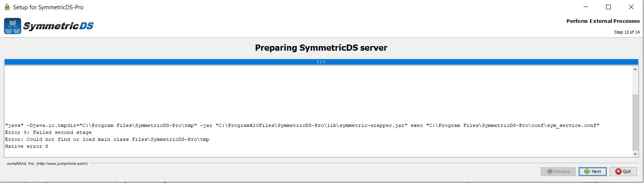Click the "Could not find or load main class" line

(x=107, y=139)
